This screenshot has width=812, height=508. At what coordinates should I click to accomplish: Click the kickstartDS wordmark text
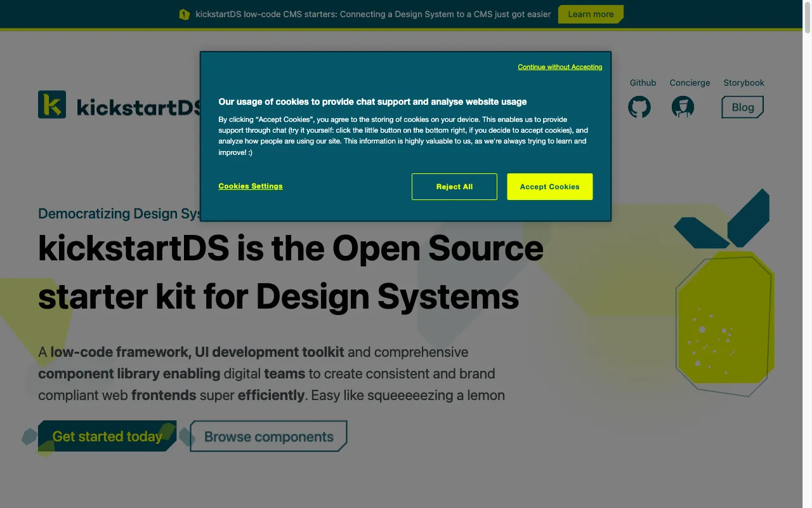tap(139, 107)
